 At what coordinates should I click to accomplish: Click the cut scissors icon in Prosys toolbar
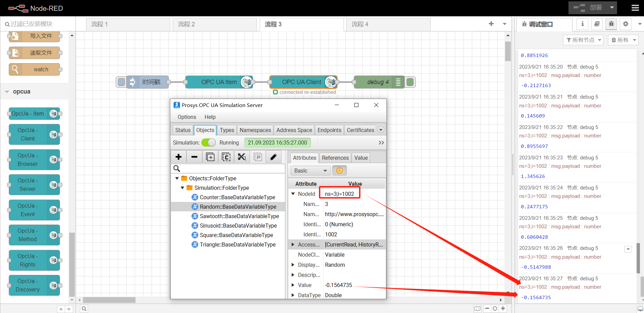click(242, 157)
